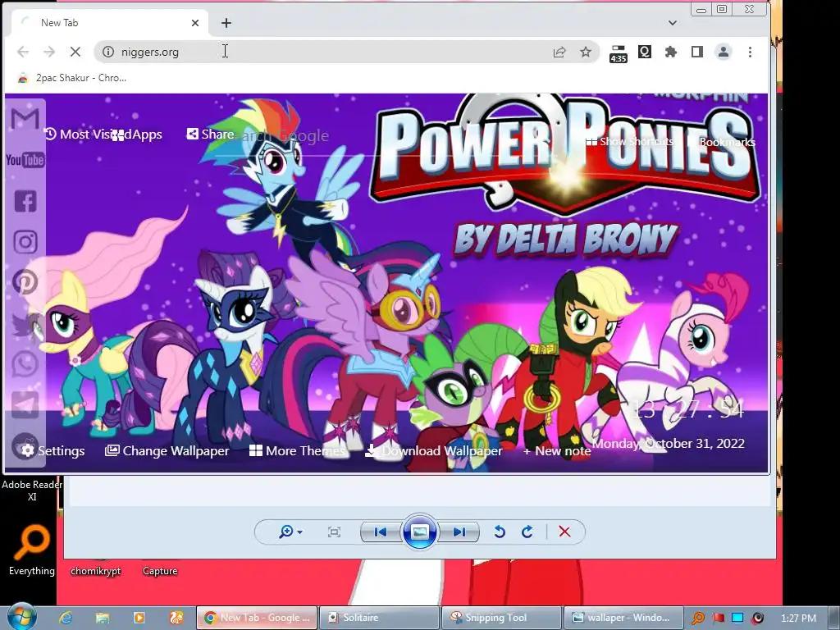Open Photo Viewer zoom dropdown
This screenshot has width=840, height=630.
point(291,532)
